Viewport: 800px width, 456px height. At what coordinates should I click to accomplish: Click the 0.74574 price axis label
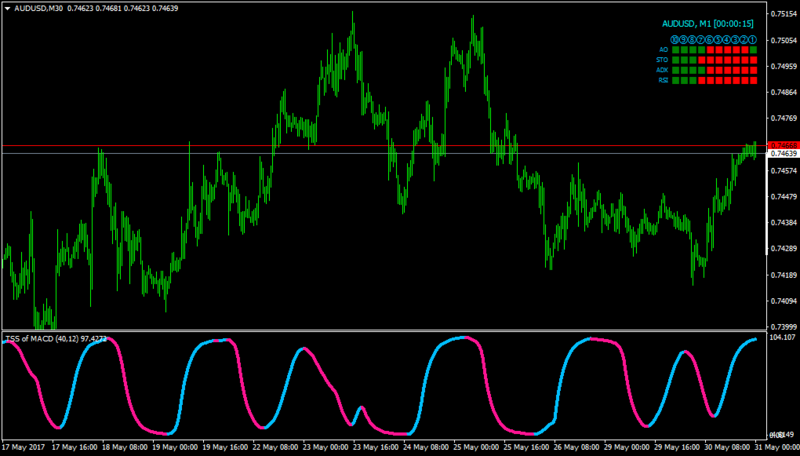[x=785, y=170]
